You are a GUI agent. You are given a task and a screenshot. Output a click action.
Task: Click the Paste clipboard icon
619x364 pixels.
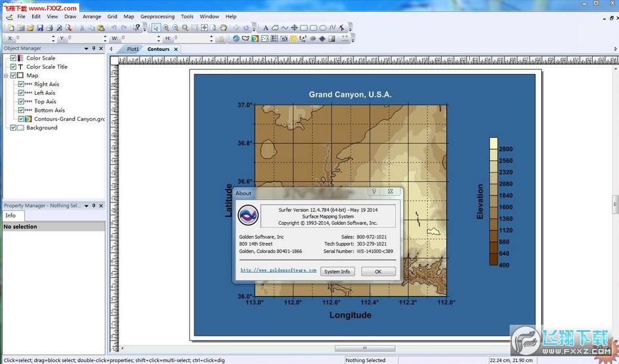tap(101, 28)
